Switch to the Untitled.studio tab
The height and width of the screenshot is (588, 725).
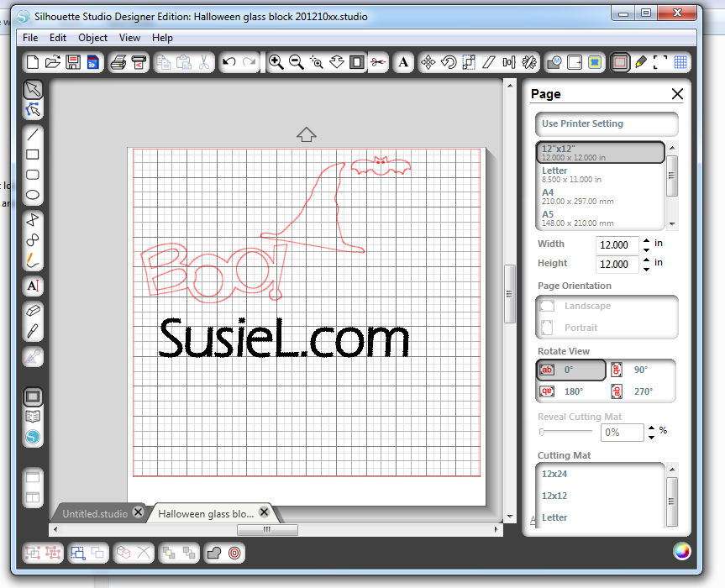coord(95,513)
